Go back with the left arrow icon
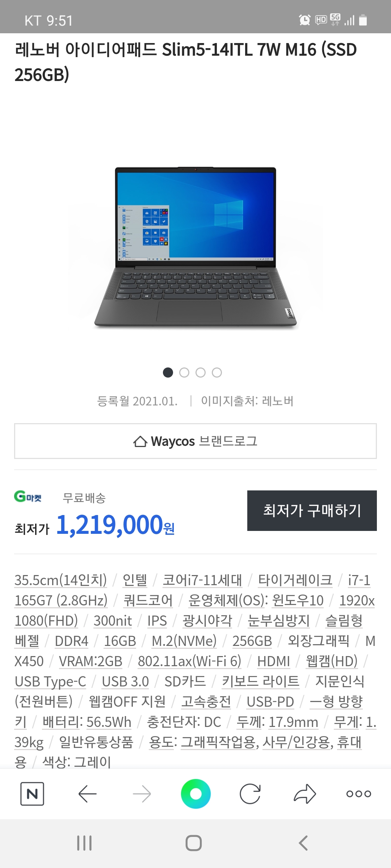Image resolution: width=391 pixels, height=868 pixels. [87, 794]
